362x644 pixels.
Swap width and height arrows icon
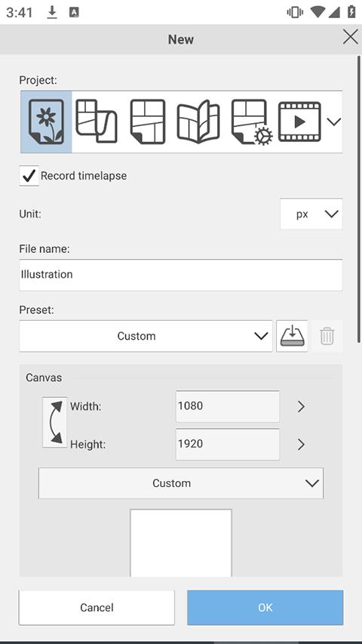pyautogui.click(x=54, y=422)
